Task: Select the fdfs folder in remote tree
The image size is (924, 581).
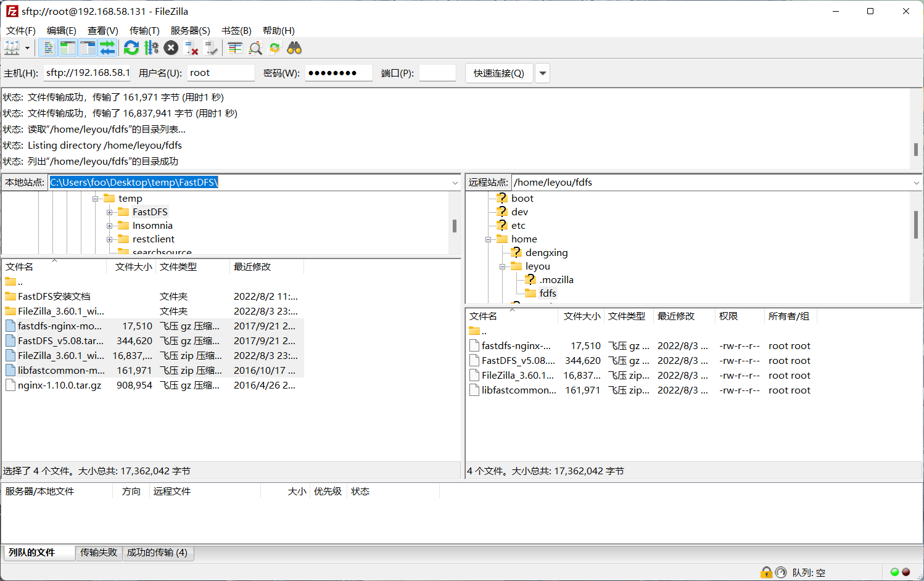Action: tap(548, 294)
